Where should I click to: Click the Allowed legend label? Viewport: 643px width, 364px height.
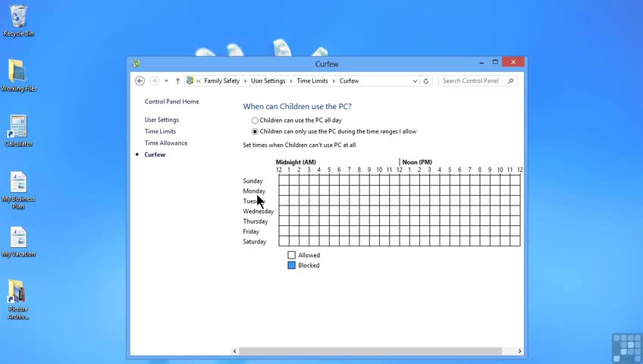(x=309, y=255)
